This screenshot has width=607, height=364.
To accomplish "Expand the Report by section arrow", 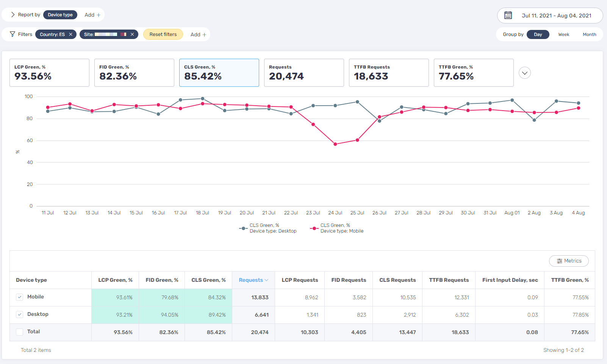I will pos(13,15).
